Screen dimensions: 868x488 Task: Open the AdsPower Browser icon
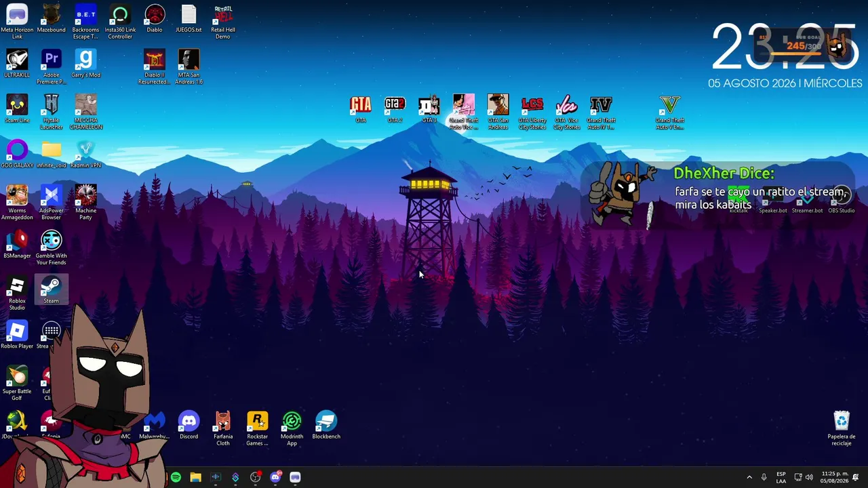(x=52, y=203)
